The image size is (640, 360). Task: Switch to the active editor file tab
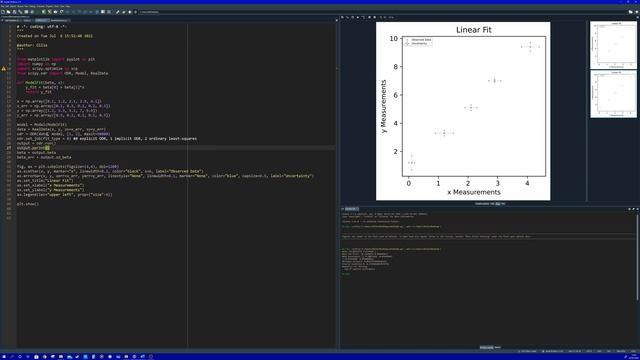pos(41,20)
